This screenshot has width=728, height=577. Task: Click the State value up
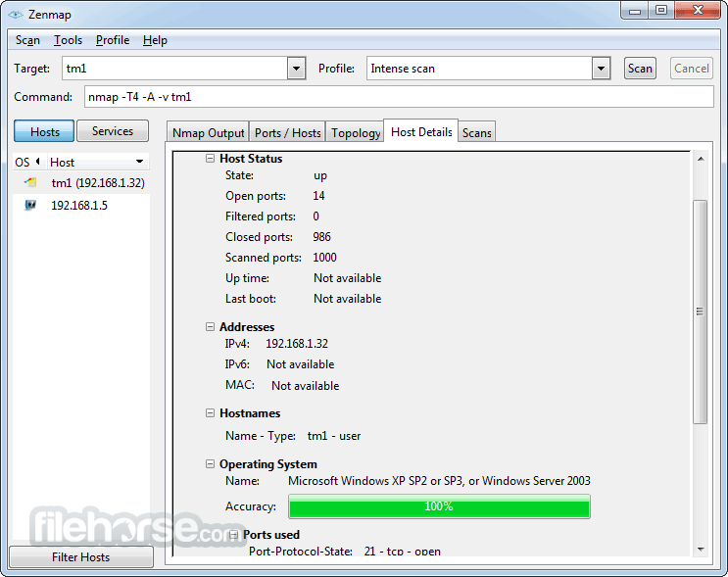click(319, 175)
